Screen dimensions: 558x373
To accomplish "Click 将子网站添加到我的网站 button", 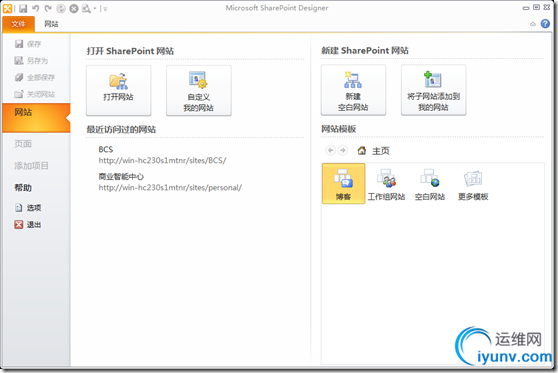I will coord(433,90).
